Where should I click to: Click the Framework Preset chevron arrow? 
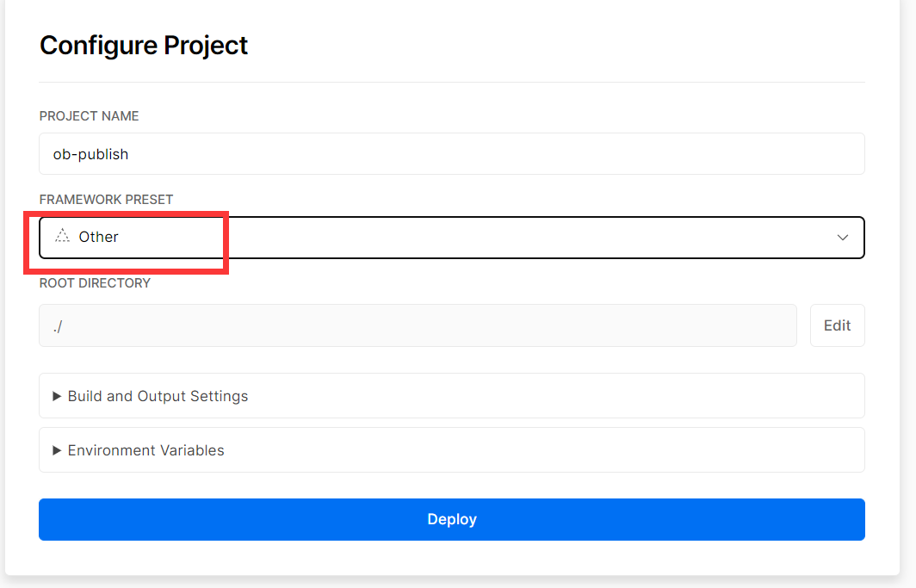tap(843, 238)
